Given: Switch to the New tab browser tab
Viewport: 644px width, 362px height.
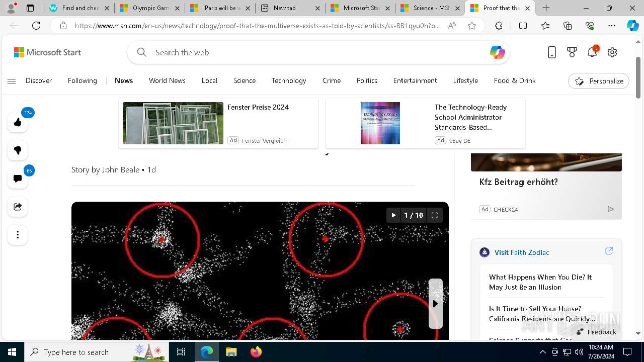Looking at the screenshot, I should [x=290, y=8].
